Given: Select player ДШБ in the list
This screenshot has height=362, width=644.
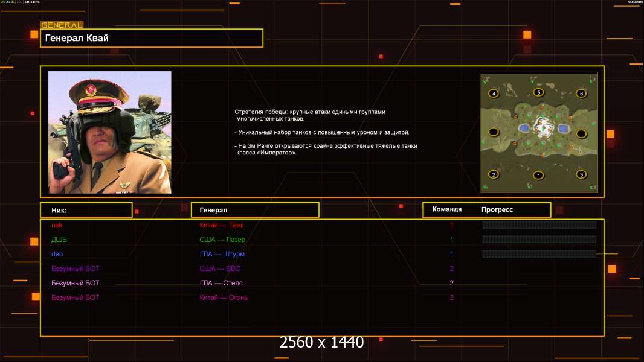Looking at the screenshot, I should tap(59, 240).
